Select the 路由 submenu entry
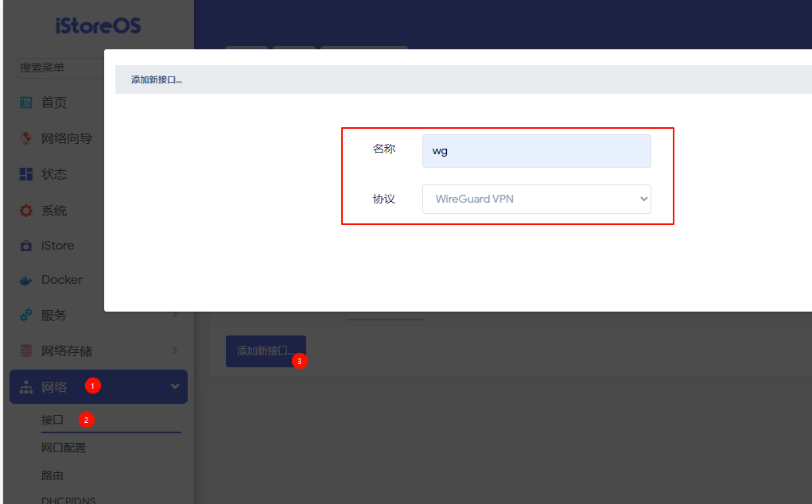The width and height of the screenshot is (812, 504). click(52, 475)
